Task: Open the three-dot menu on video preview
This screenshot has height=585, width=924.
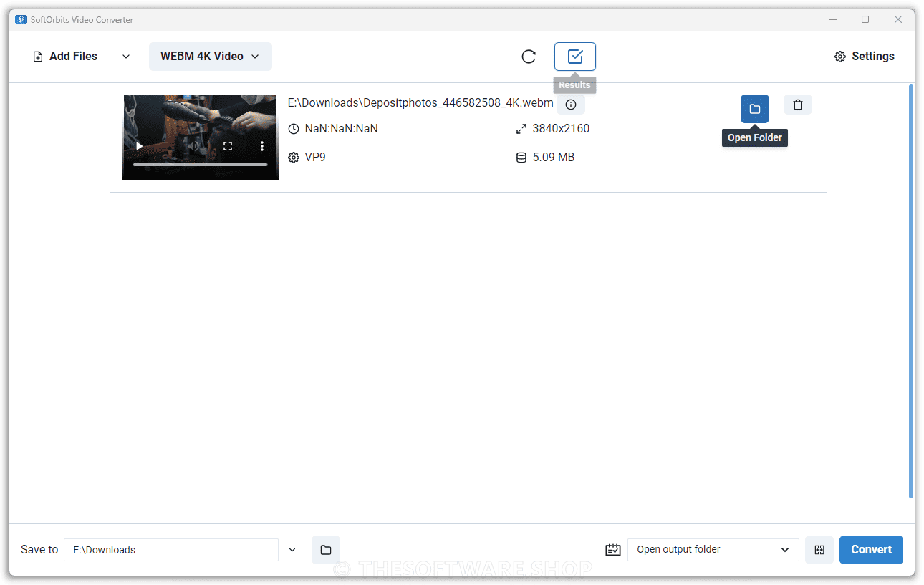Action: (262, 146)
